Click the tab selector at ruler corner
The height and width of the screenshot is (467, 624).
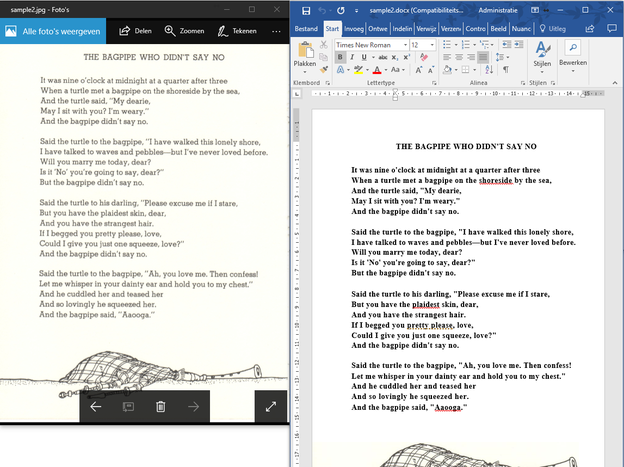[297, 94]
